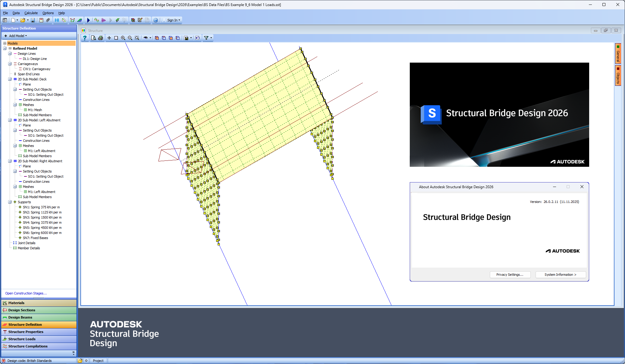The width and height of the screenshot is (625, 364).
Task: Open the Data menu
Action: [16, 13]
